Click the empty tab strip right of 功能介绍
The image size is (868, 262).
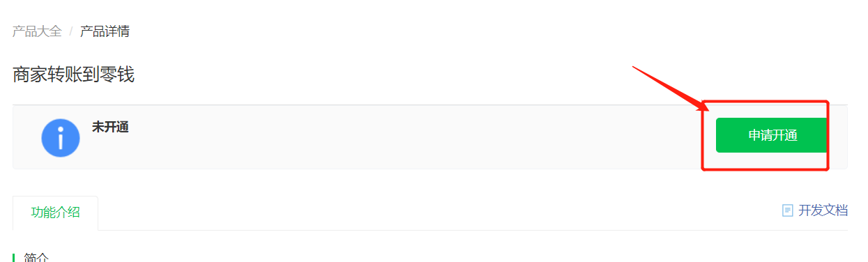click(439, 213)
